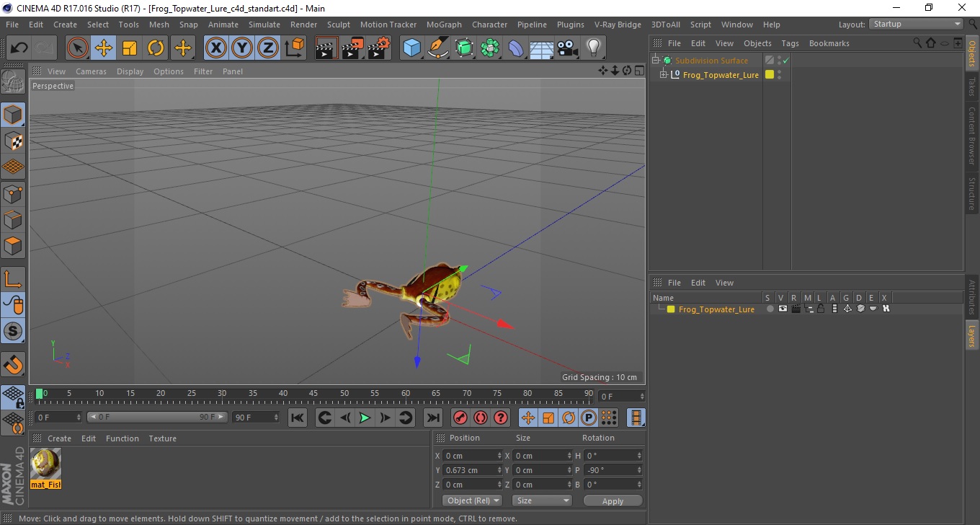Add a Light object

[593, 48]
